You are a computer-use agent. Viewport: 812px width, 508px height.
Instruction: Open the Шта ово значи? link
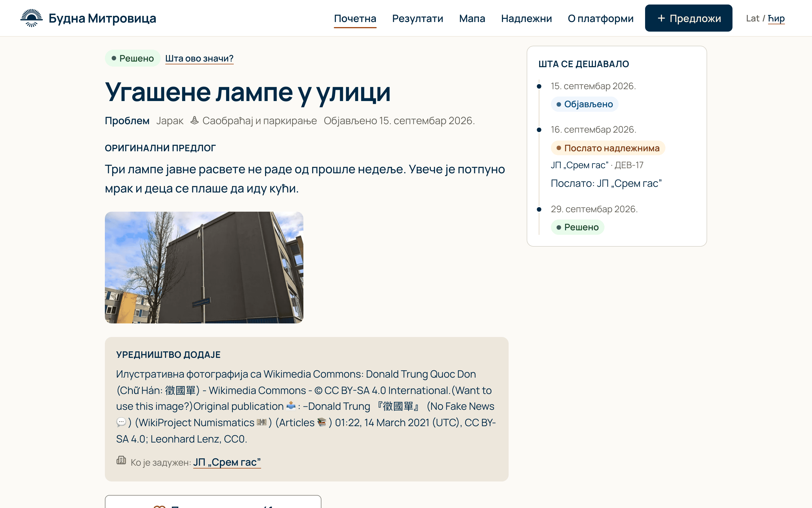199,58
